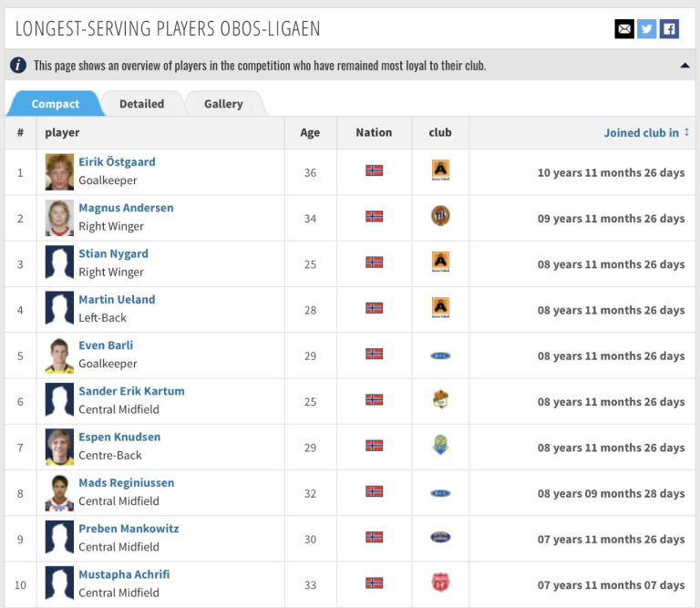Image resolution: width=700 pixels, height=608 pixels.
Task: Switch to the Detailed tab
Action: (x=141, y=104)
